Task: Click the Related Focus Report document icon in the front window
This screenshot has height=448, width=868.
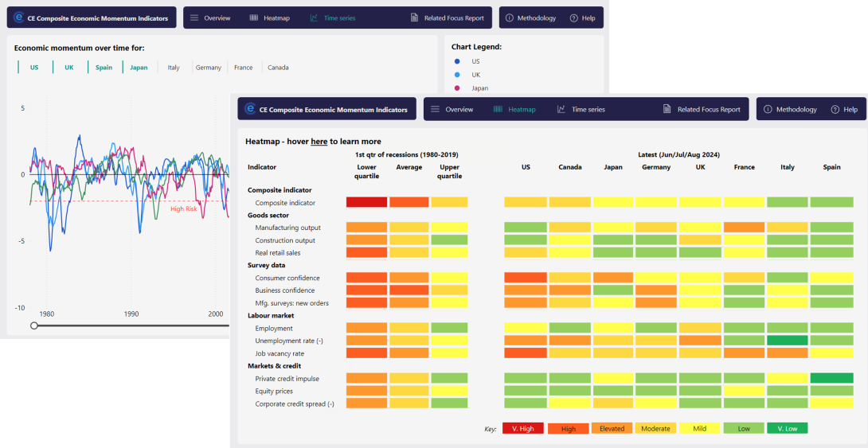Action: click(x=667, y=109)
